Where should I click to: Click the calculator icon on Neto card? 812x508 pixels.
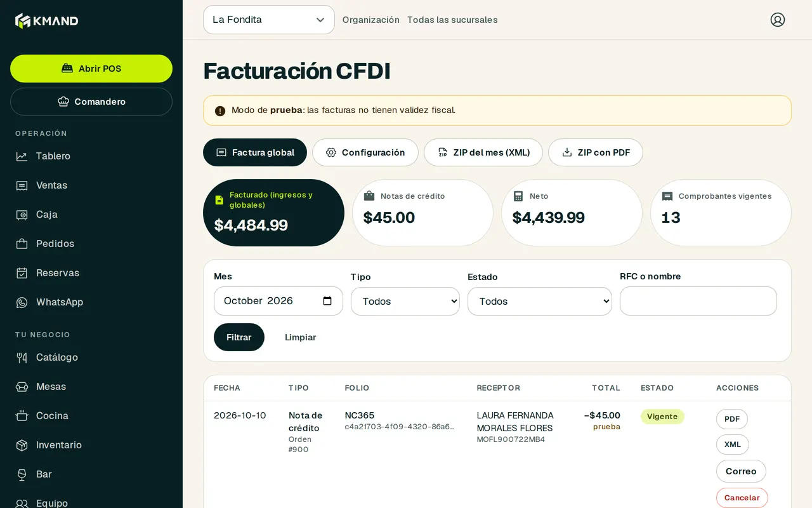coord(518,196)
